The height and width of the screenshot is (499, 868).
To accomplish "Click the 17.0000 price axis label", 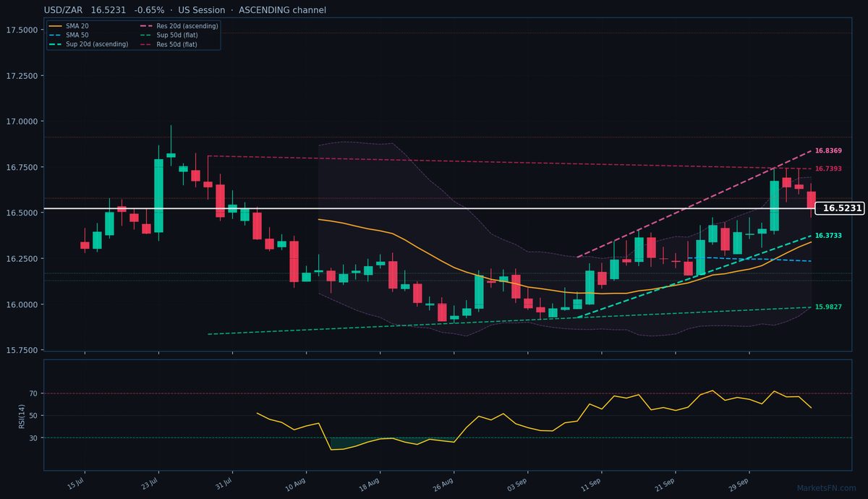I will pyautogui.click(x=22, y=121).
